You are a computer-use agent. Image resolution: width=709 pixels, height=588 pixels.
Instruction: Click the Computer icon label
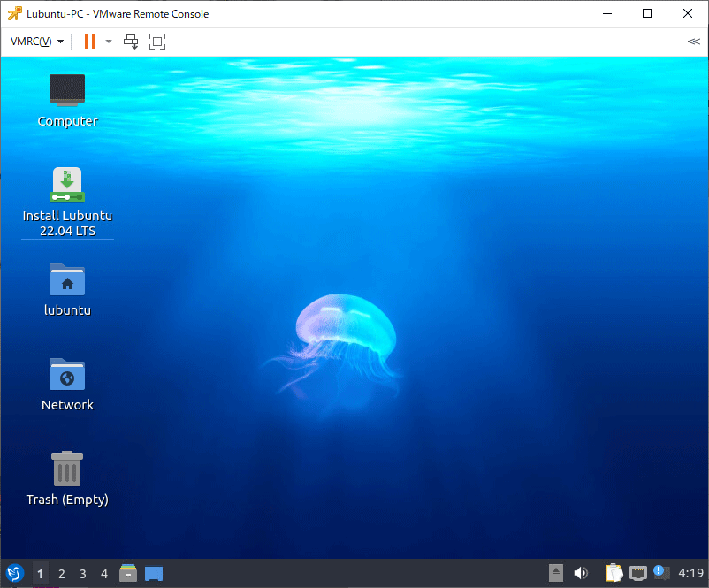click(x=67, y=121)
